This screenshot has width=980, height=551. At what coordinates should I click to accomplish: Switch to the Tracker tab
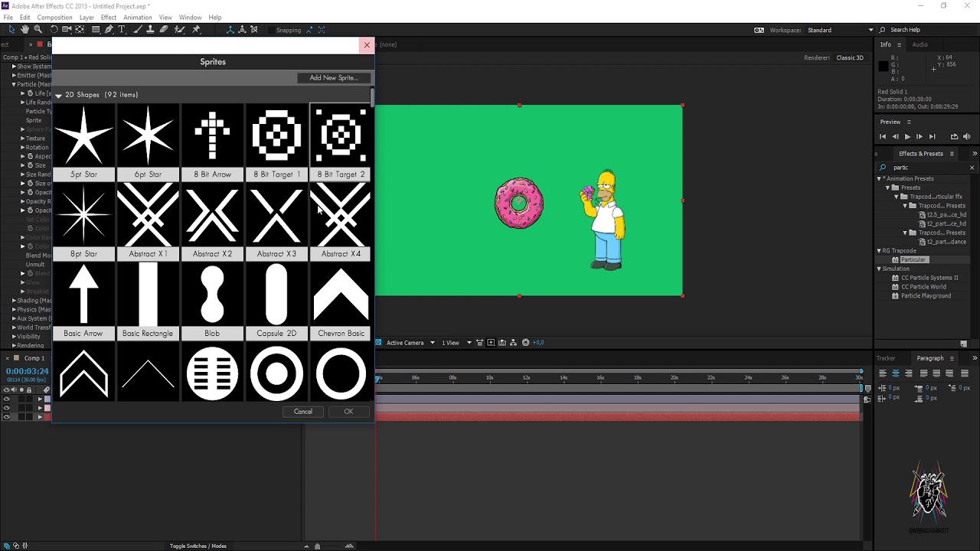(x=886, y=358)
